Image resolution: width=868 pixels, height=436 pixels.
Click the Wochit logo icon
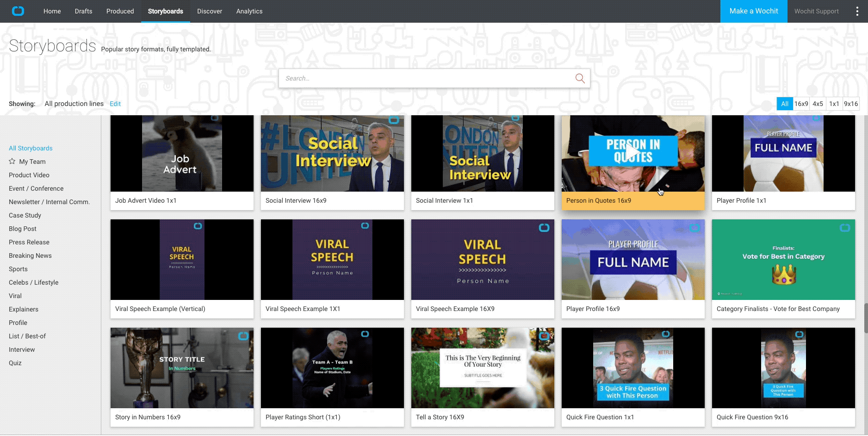point(18,11)
